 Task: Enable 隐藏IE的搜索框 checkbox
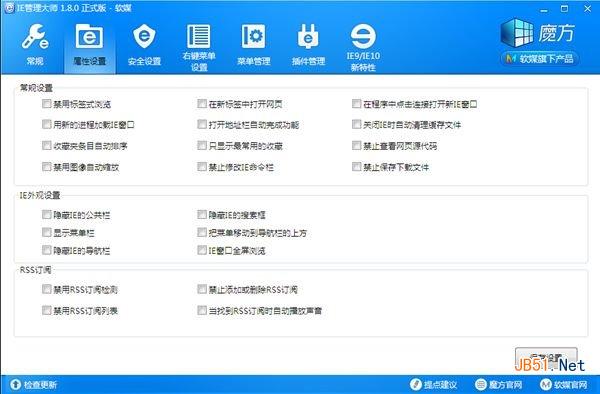tap(202, 215)
